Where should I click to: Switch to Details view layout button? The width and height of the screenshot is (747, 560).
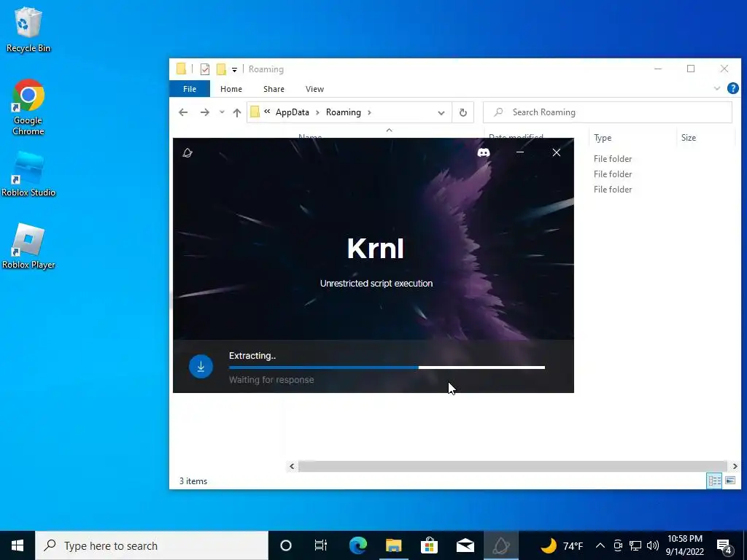click(714, 481)
